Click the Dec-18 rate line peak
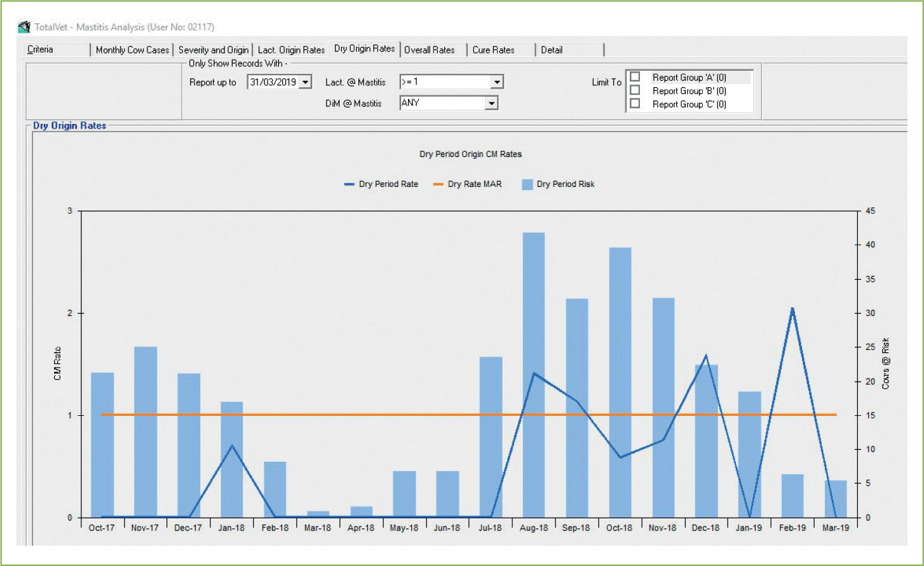 [705, 355]
